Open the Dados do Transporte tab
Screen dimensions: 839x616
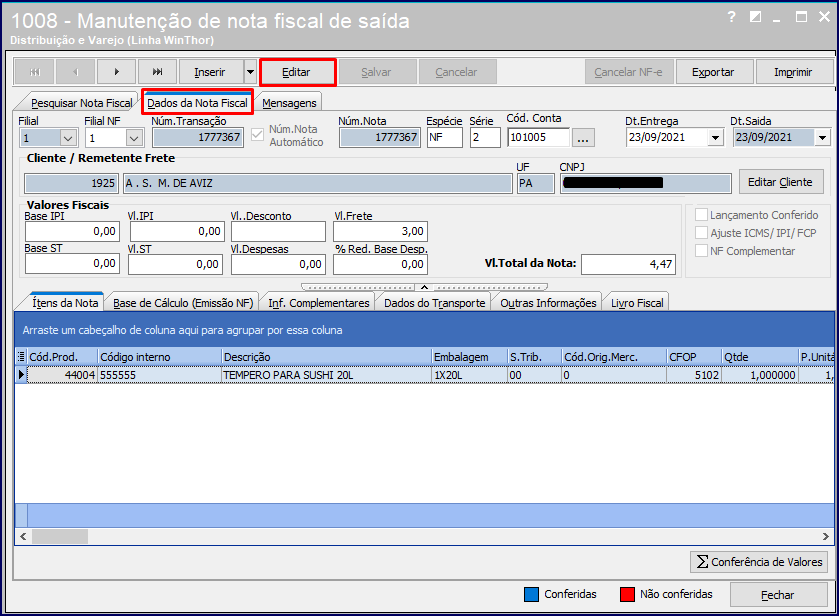pyautogui.click(x=434, y=303)
